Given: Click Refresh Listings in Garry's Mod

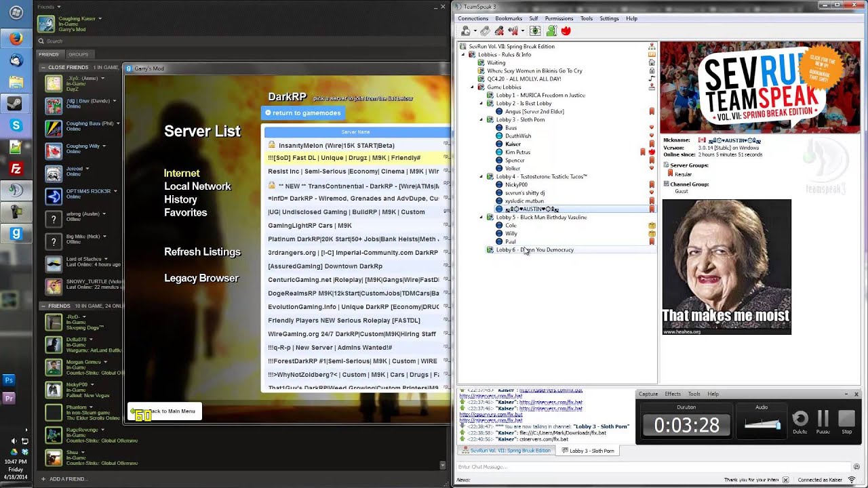Looking at the screenshot, I should (202, 251).
